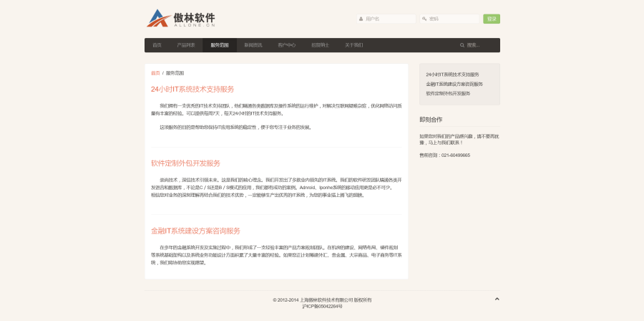
Task: Open sidebar link 软件定制外包开发服务
Action: coord(448,93)
